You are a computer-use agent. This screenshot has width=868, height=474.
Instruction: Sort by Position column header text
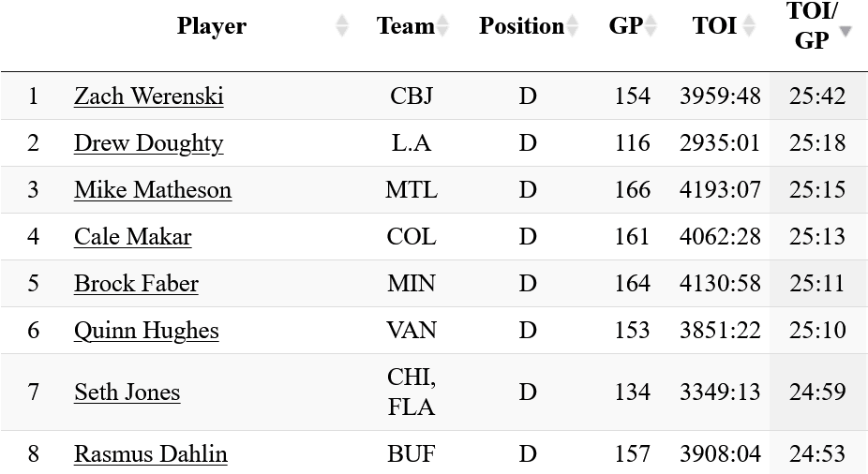[x=521, y=26]
